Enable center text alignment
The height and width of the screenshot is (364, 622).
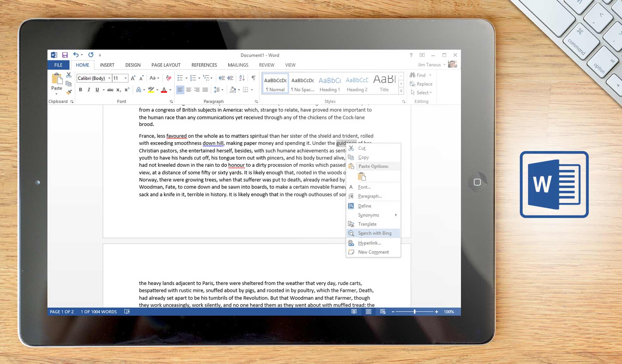click(x=189, y=90)
